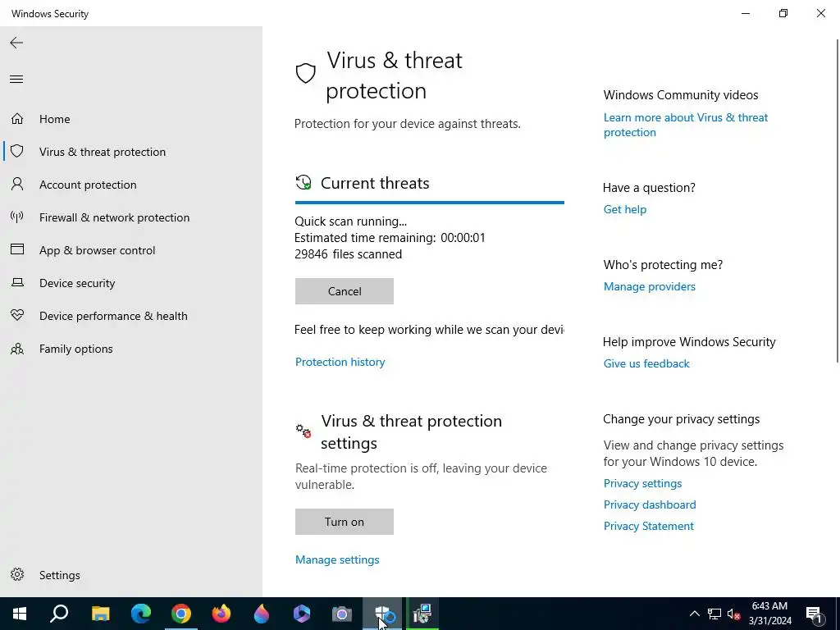
Task: Open Privacy dashboard link
Action: coord(650,504)
